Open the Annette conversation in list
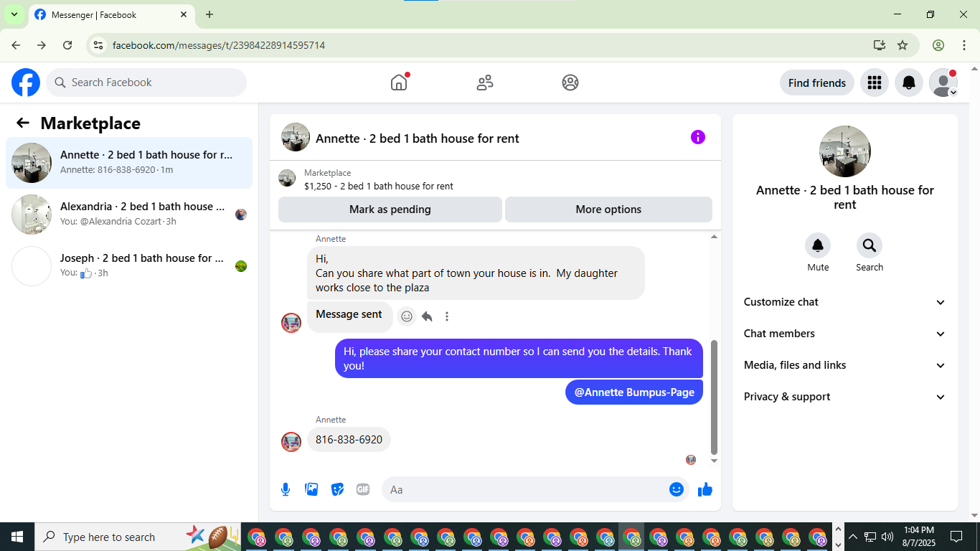Screen dimensions: 980x551 tap(129, 163)
